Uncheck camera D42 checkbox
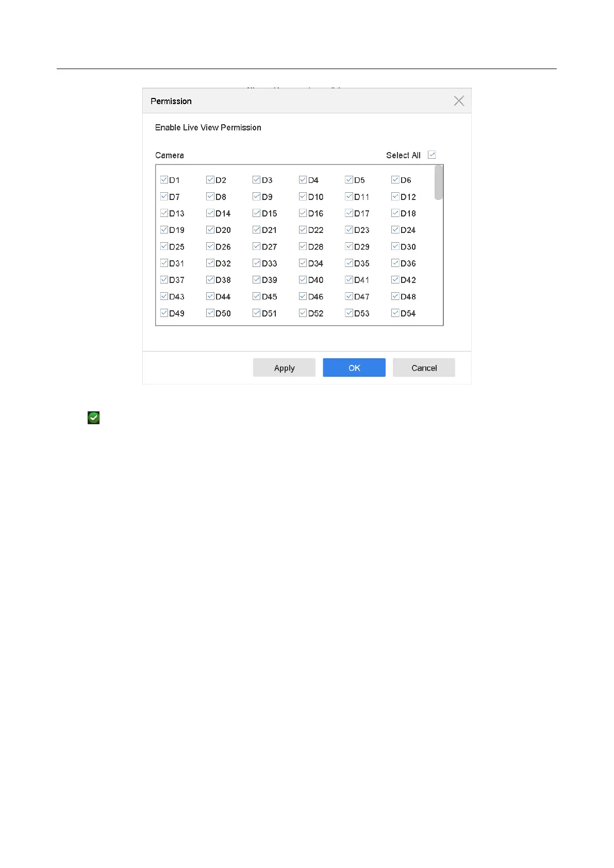Viewport: 614px width, 868px height. pyautogui.click(x=395, y=280)
